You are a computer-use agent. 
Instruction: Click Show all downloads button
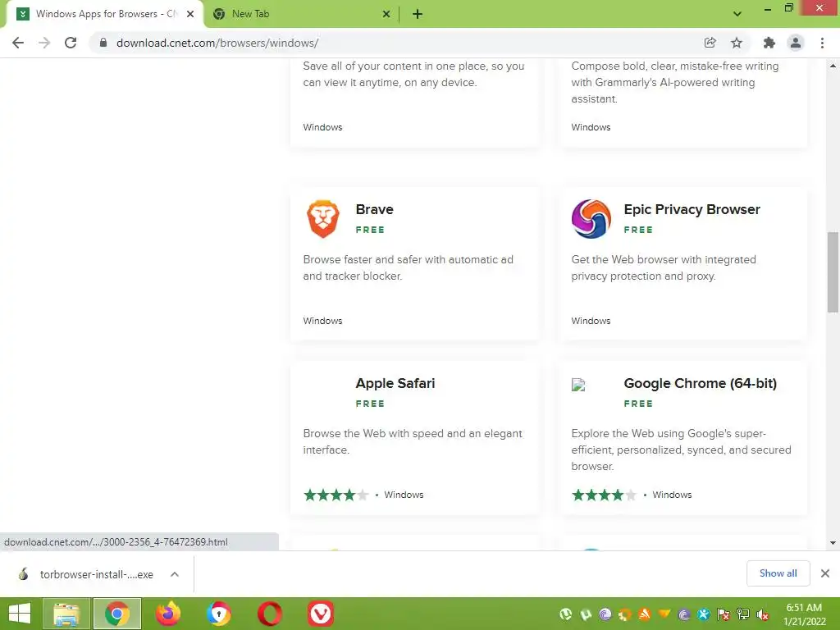click(778, 573)
